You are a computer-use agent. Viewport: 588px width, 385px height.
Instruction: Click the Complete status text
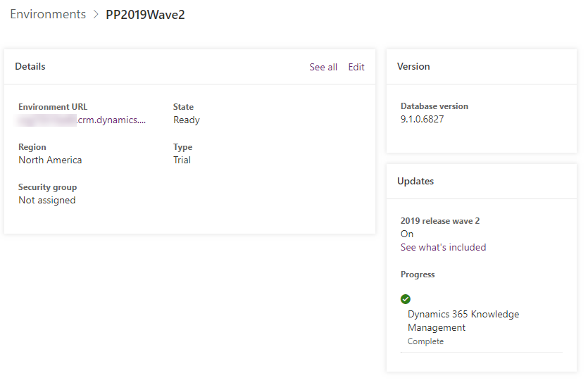point(425,341)
